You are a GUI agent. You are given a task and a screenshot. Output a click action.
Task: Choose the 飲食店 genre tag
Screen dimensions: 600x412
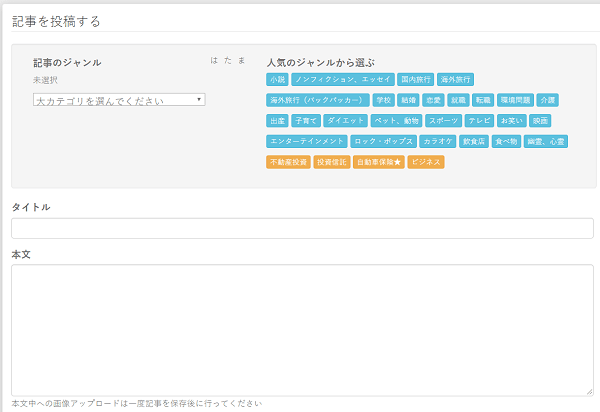pos(474,142)
